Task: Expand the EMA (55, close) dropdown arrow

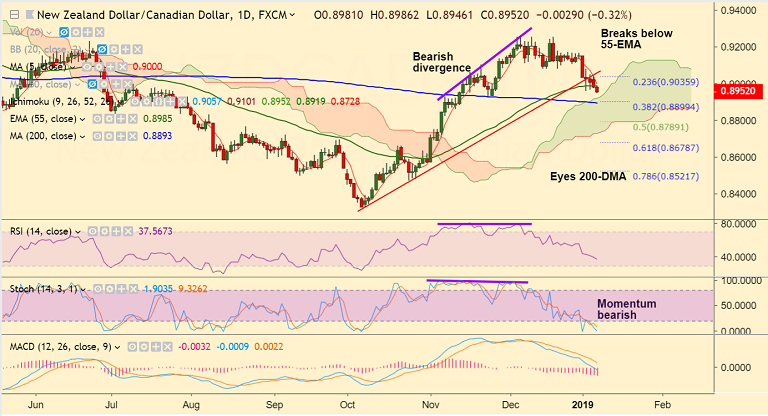Action: click(x=82, y=119)
